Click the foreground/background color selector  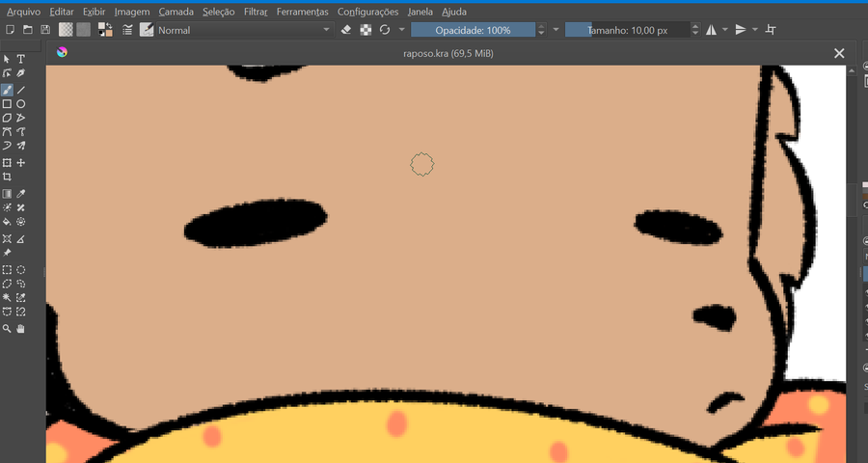[x=105, y=30]
